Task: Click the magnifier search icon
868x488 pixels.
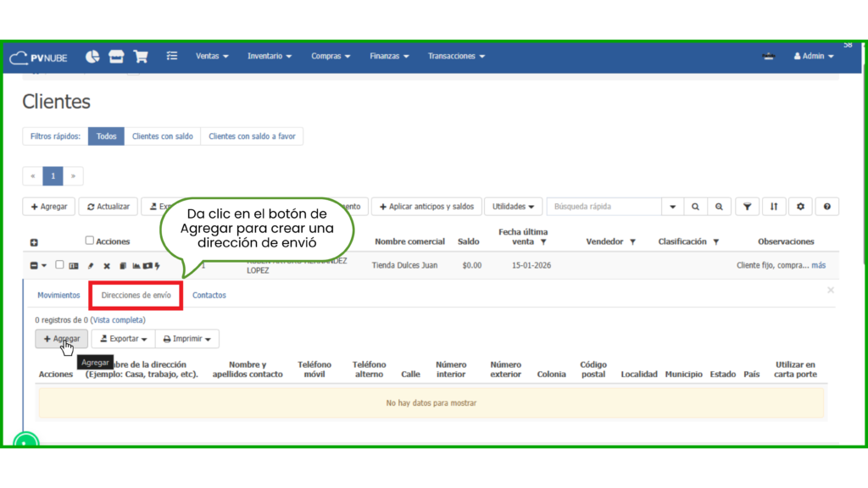Action: point(695,207)
